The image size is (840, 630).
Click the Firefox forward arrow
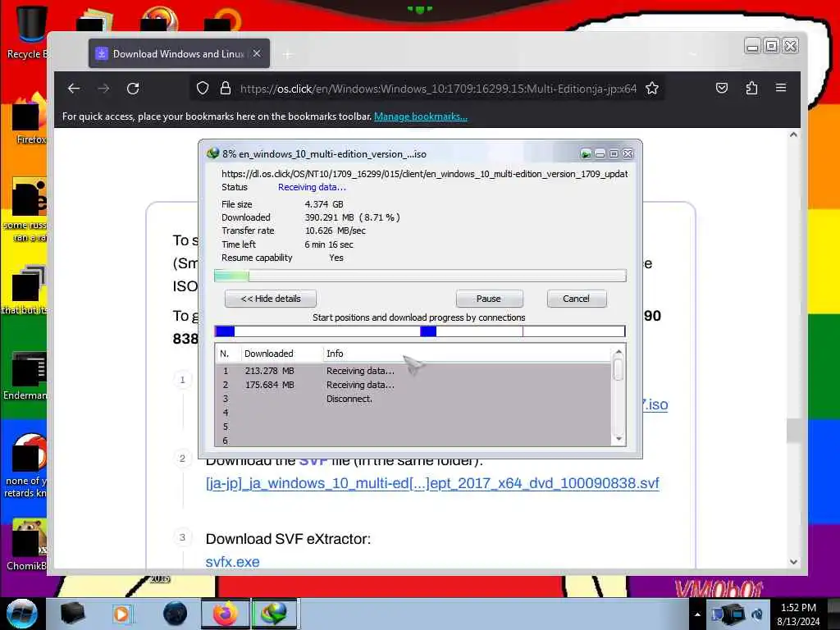(x=103, y=89)
